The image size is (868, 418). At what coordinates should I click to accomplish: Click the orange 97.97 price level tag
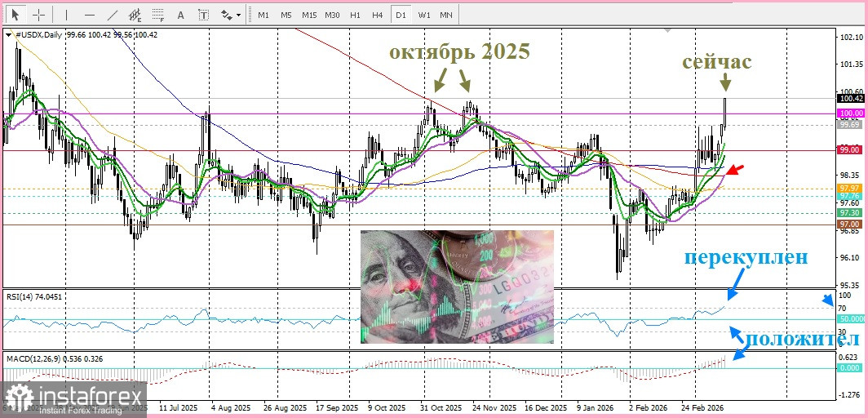click(848, 189)
